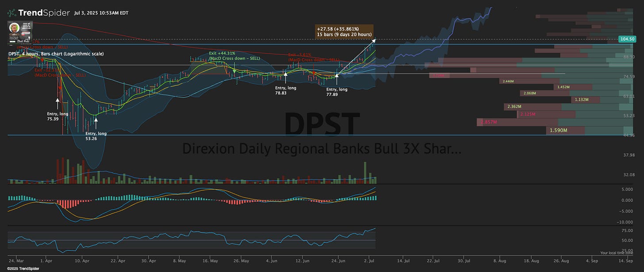Screen dimensions: 644x272
Task: Select the Entry, long 78.83 marker
Action: click(286, 91)
